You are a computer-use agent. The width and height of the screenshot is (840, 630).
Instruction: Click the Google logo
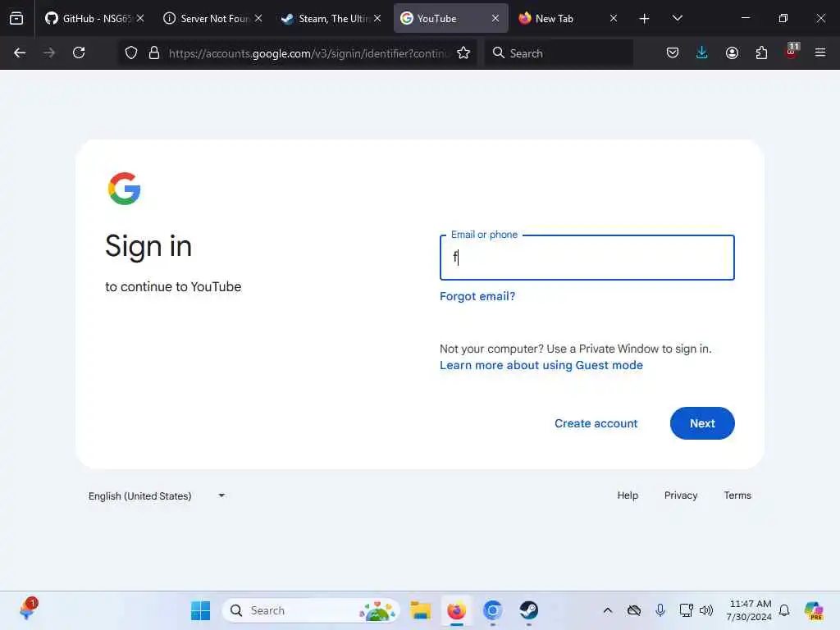(x=125, y=189)
